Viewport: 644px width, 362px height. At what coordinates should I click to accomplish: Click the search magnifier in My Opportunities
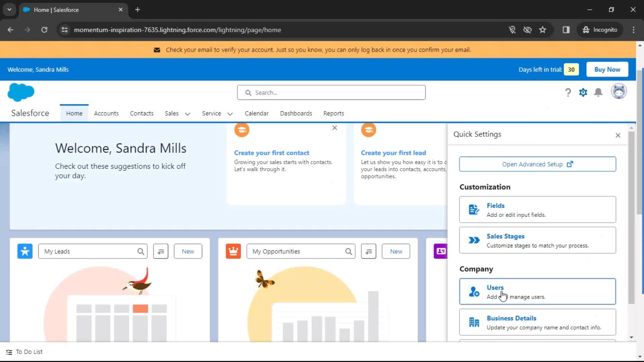[x=348, y=251]
